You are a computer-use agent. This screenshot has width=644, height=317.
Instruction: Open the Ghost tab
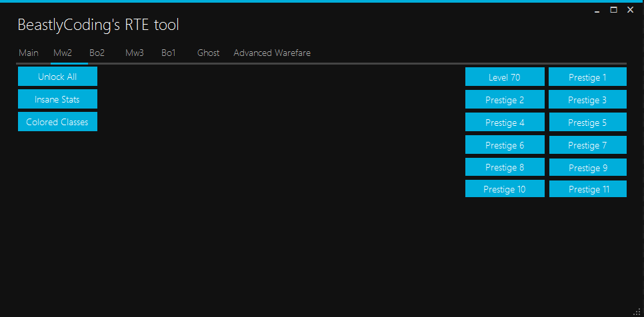(x=208, y=53)
